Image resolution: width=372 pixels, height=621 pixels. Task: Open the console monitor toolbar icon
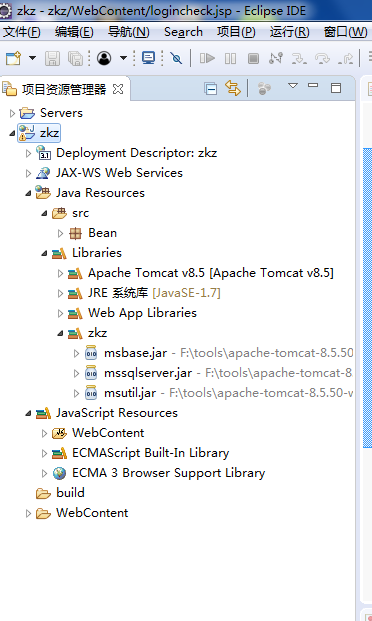(148, 59)
